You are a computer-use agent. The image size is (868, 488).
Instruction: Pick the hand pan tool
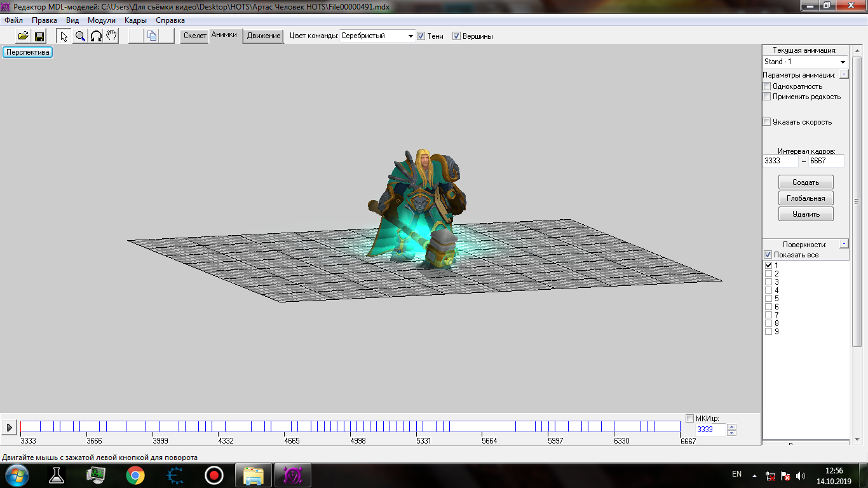point(111,36)
